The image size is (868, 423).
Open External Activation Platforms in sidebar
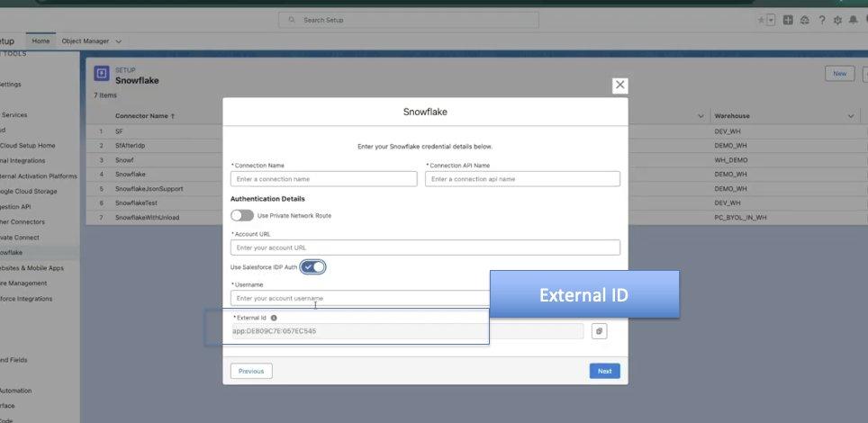pyautogui.click(x=38, y=176)
